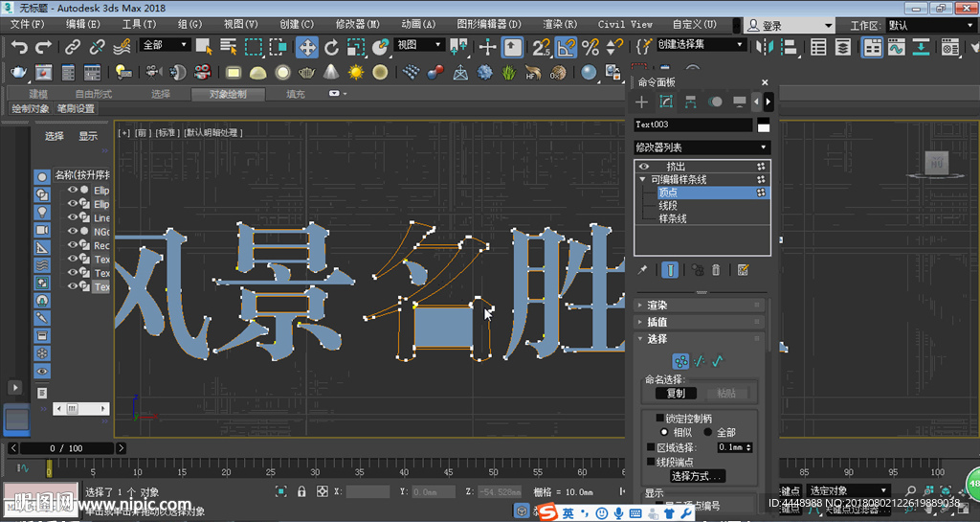980x522 pixels.
Task: Click the teapot render setup icon
Action: 19,72
